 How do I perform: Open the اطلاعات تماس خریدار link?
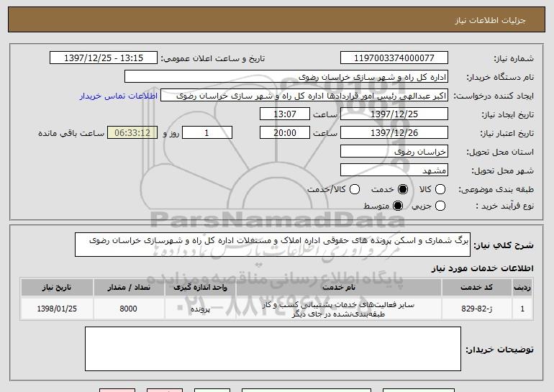[119, 96]
